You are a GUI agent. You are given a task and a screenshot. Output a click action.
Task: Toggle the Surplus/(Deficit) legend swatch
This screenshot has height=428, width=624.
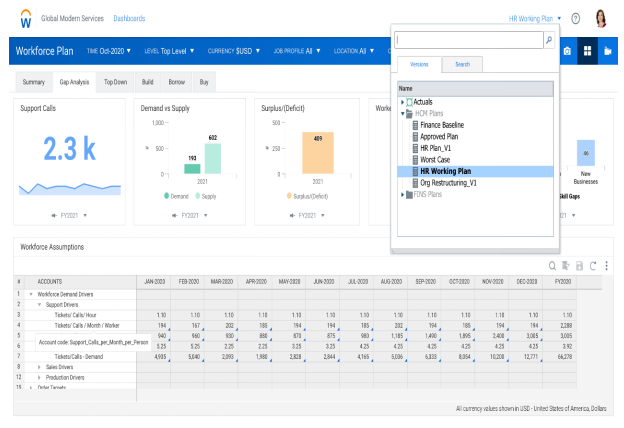(289, 196)
